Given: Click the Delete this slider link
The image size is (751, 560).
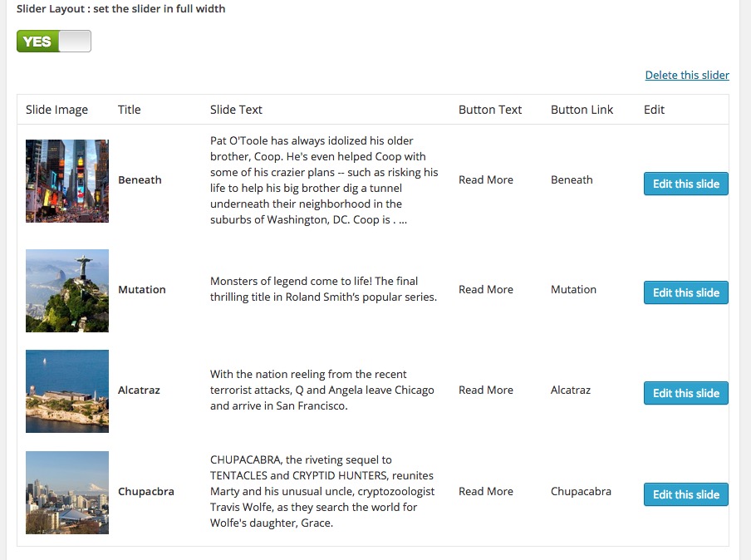Looking at the screenshot, I should tap(686, 75).
